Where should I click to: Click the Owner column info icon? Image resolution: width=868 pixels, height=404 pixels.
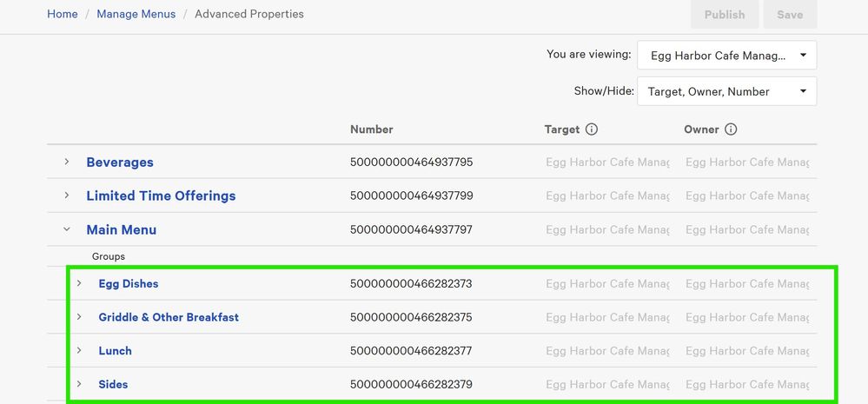click(x=731, y=129)
